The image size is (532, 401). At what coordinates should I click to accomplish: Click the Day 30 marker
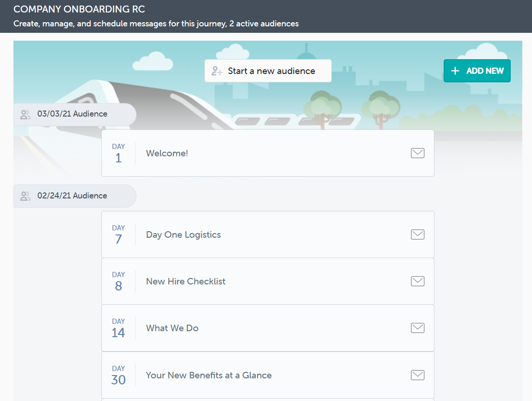(118, 375)
